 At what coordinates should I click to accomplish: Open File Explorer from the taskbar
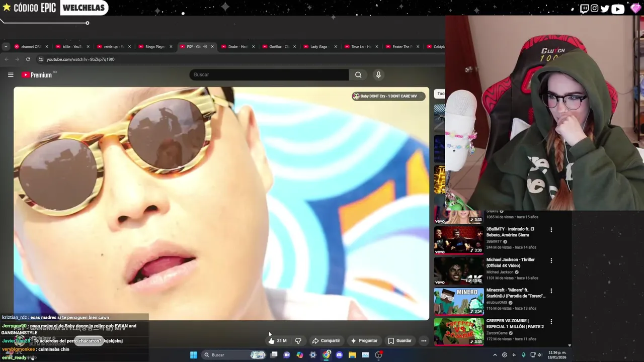352,355
